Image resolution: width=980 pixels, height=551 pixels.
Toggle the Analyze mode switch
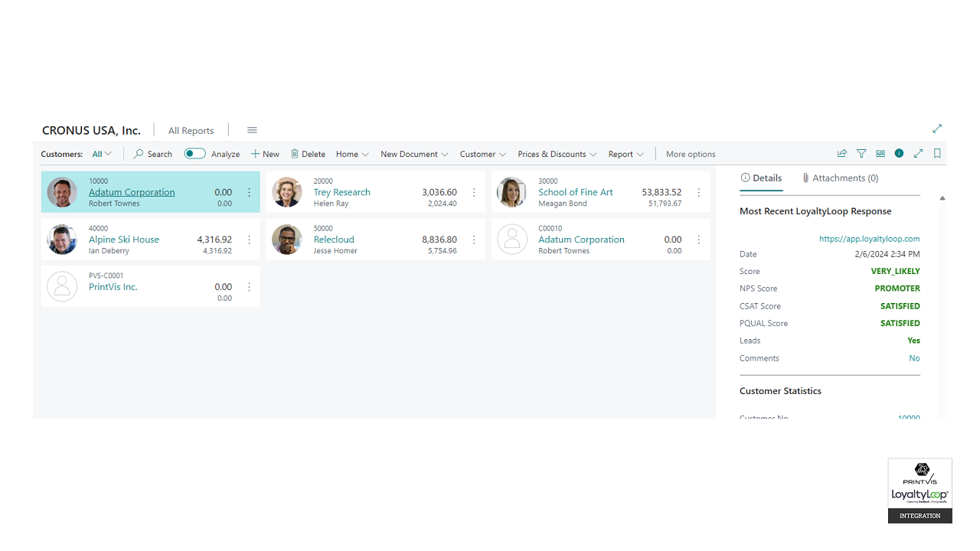click(x=194, y=154)
